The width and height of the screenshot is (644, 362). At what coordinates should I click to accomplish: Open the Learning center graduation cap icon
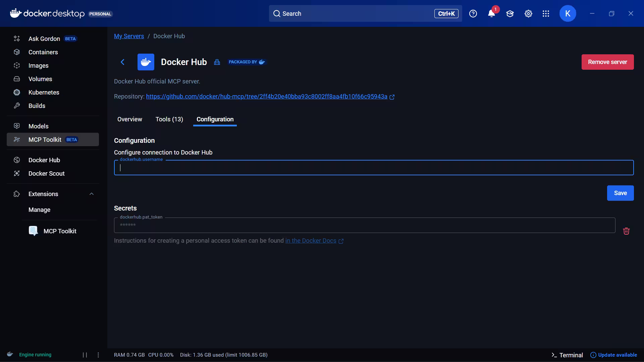pos(510,14)
